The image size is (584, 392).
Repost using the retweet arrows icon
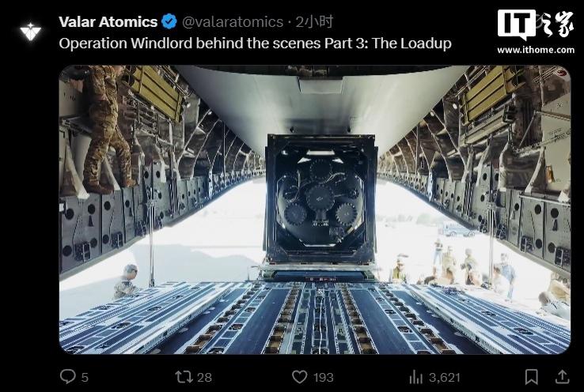[x=184, y=377]
